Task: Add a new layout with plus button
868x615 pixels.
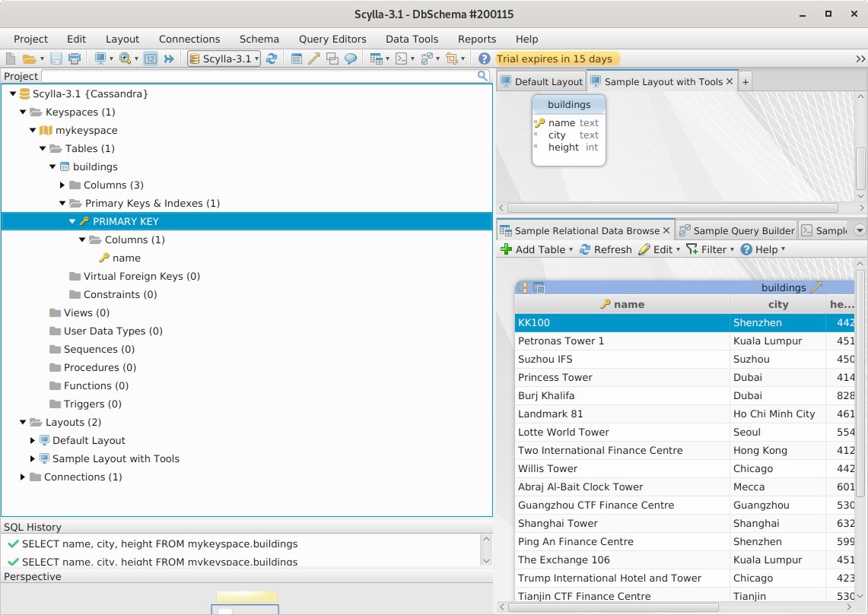Action: pos(746,82)
